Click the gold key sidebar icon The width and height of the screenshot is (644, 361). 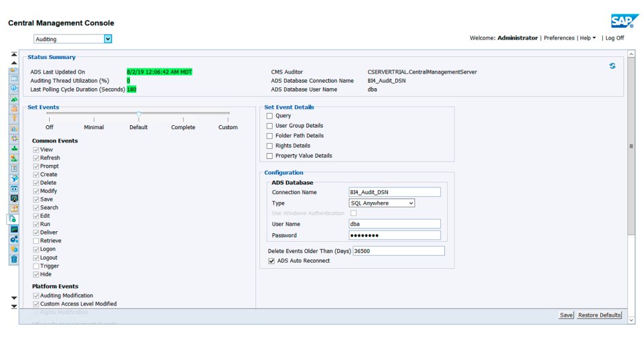pos(14,118)
